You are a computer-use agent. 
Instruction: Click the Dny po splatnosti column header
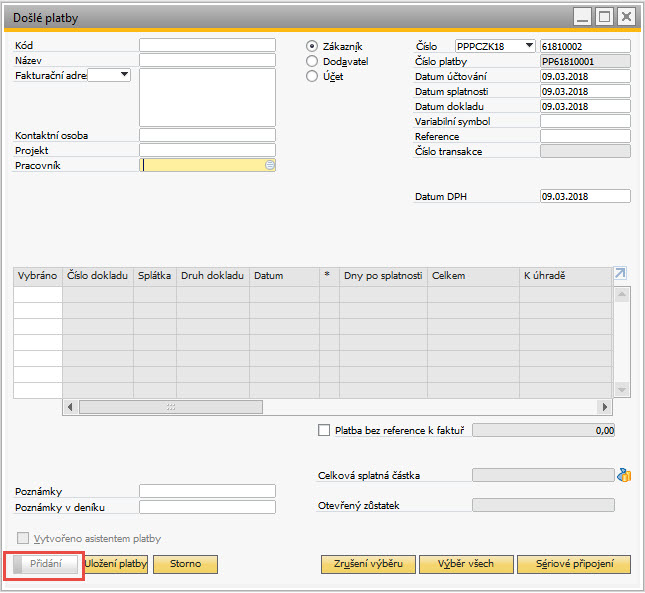click(383, 276)
